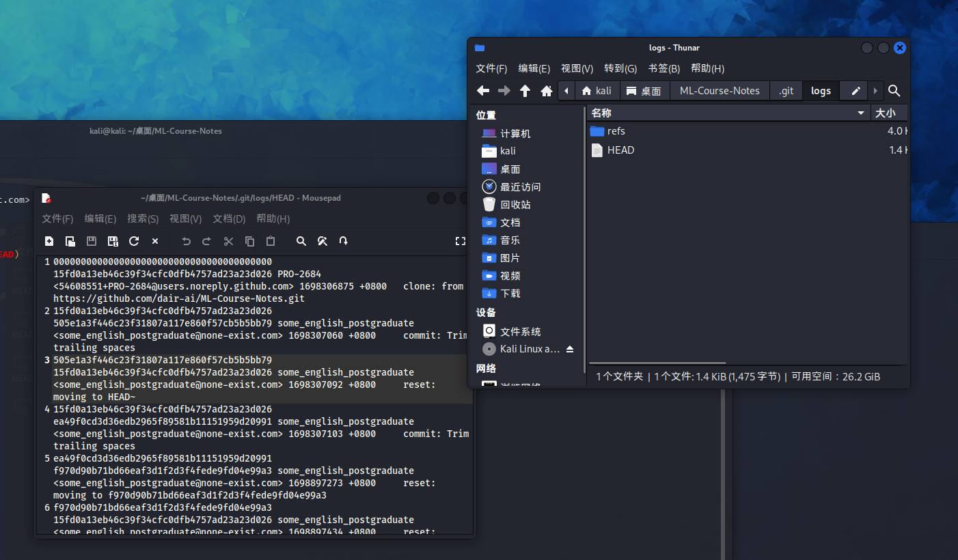
Task: Open 帮助(H) menu in Mousepad
Action: click(273, 219)
